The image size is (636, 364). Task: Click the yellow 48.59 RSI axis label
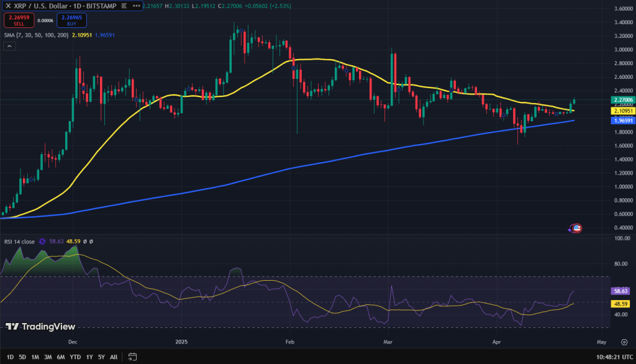coord(620,304)
